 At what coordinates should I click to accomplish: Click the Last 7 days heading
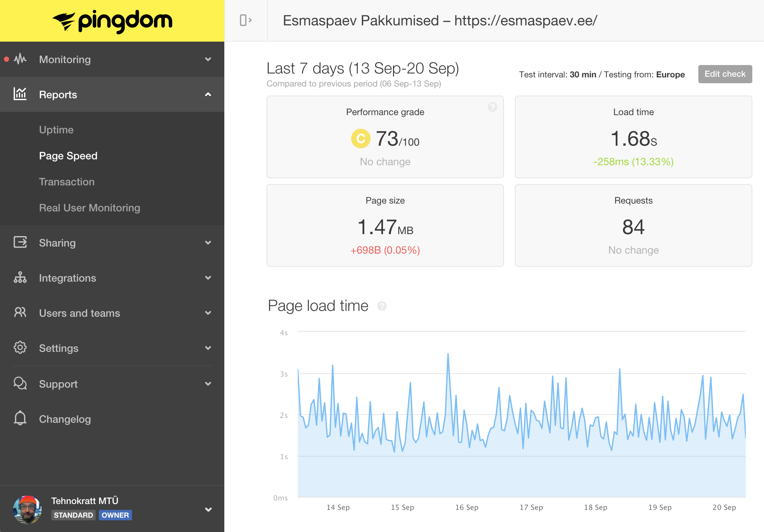[x=363, y=69]
